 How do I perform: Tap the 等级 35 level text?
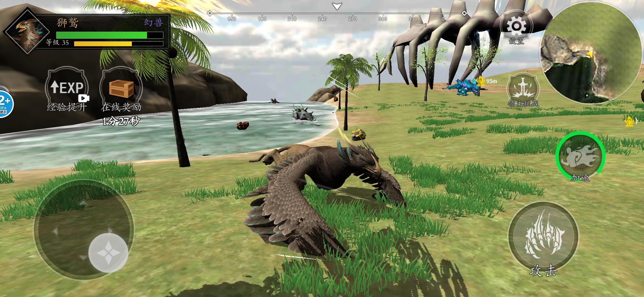click(58, 43)
